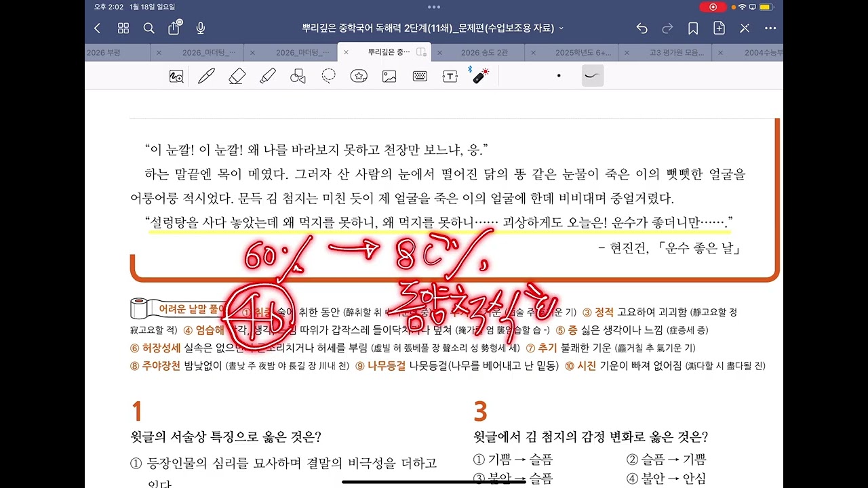This screenshot has height=488, width=868.
Task: Tap the home indicator bar at bottom
Action: [434, 483]
